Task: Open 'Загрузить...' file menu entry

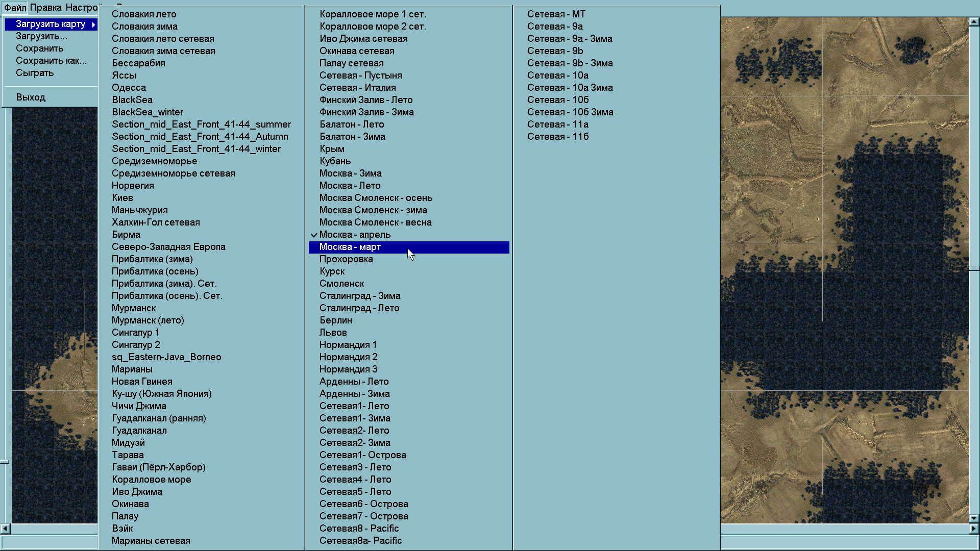Action: click(41, 36)
